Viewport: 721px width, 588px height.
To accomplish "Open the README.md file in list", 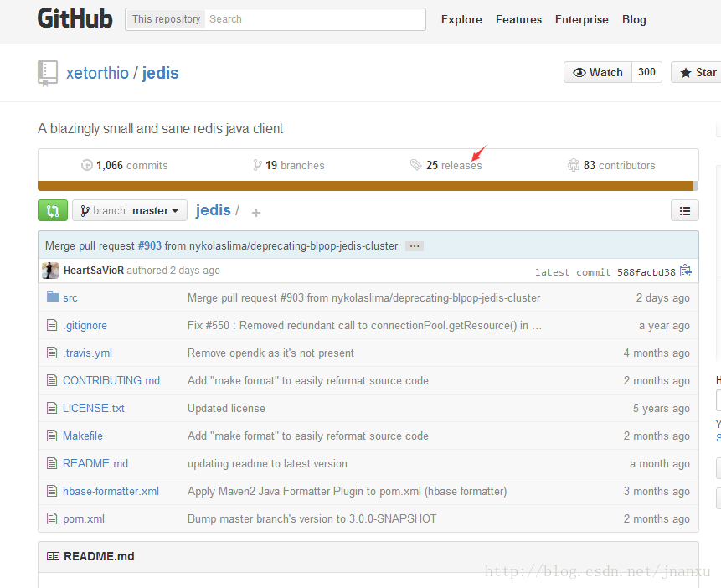I will (x=95, y=463).
